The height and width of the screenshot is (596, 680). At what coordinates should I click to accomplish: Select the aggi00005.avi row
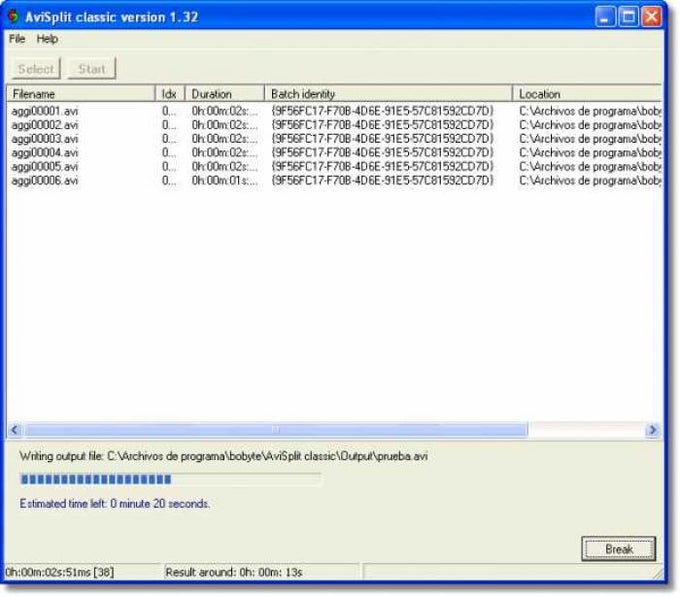click(334, 167)
